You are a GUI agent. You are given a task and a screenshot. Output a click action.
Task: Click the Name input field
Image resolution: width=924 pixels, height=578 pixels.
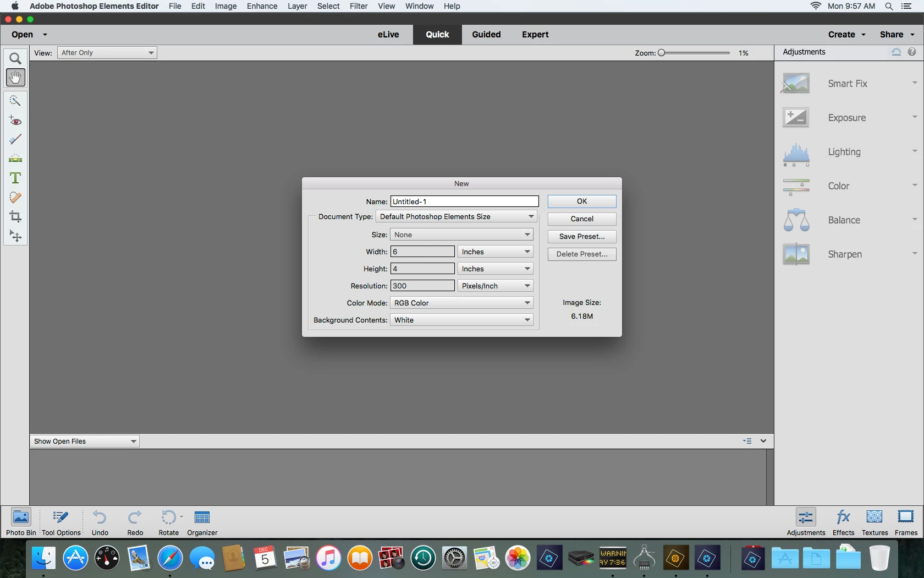pyautogui.click(x=465, y=202)
